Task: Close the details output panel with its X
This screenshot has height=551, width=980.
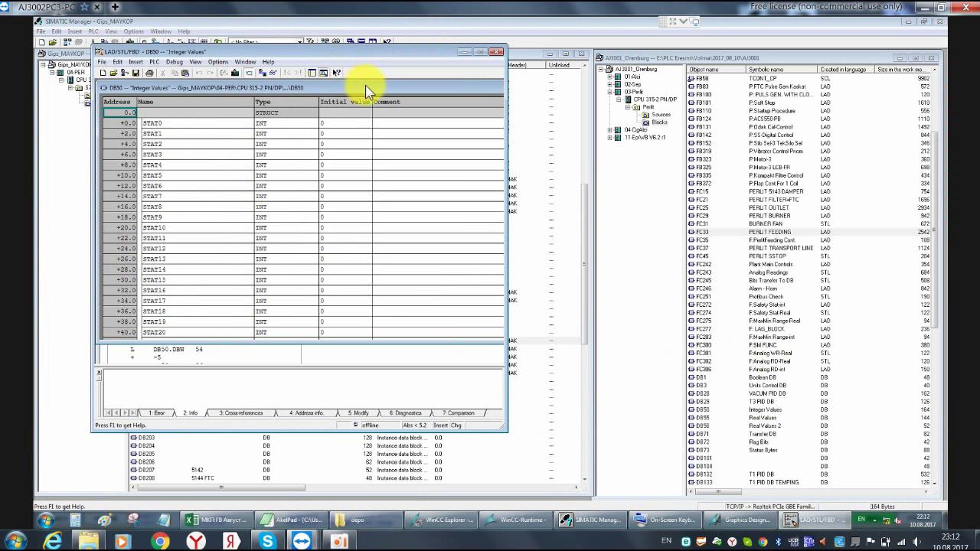Action: tap(99, 373)
